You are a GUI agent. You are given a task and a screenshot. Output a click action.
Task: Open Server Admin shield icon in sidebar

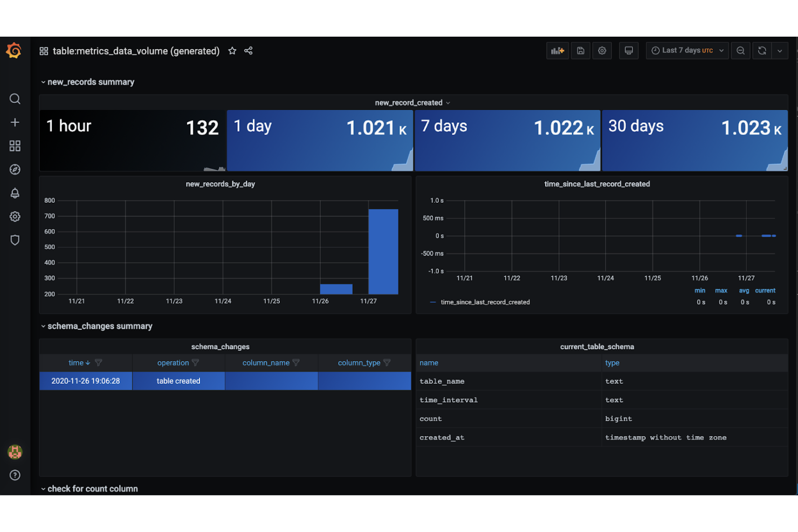pyautogui.click(x=15, y=240)
